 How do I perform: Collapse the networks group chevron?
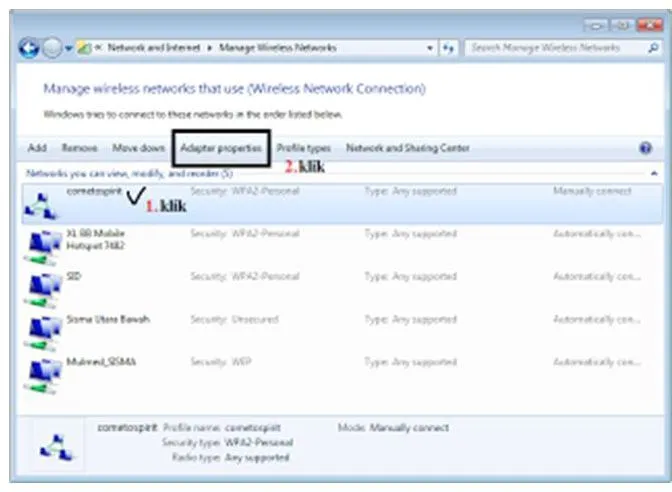point(654,174)
